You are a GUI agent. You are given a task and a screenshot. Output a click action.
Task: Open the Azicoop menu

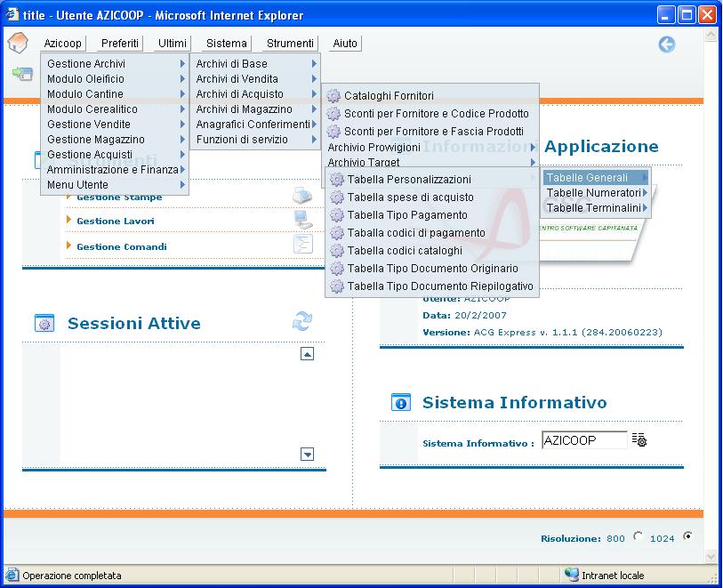(x=62, y=44)
